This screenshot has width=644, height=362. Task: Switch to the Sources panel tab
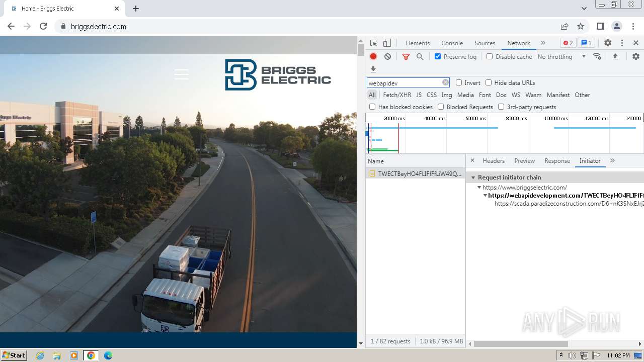pos(485,43)
